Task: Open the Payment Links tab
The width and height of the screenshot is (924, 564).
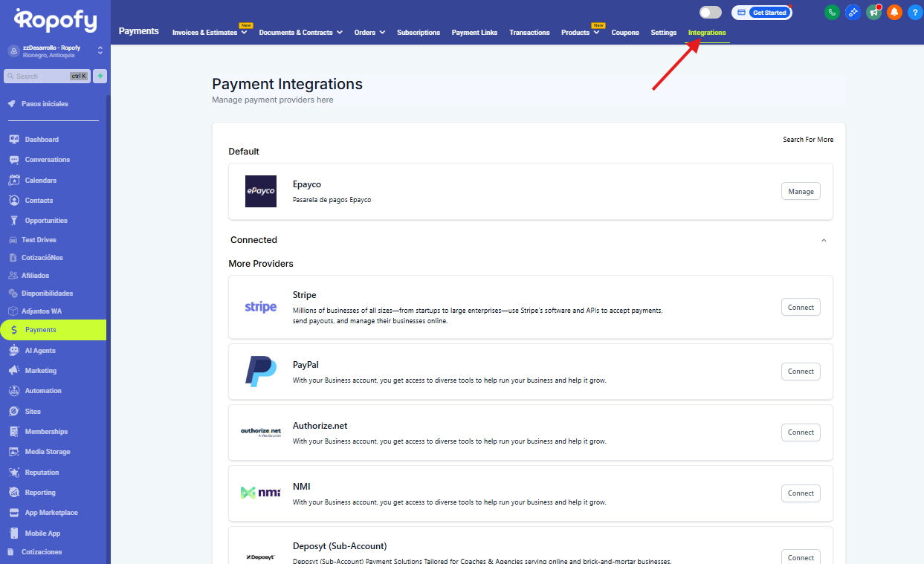Action: coord(474,33)
